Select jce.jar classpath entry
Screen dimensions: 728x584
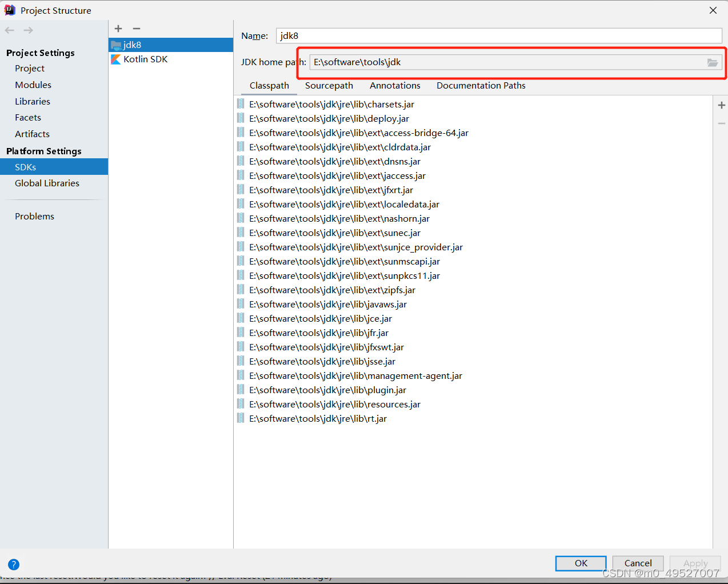[x=321, y=319]
